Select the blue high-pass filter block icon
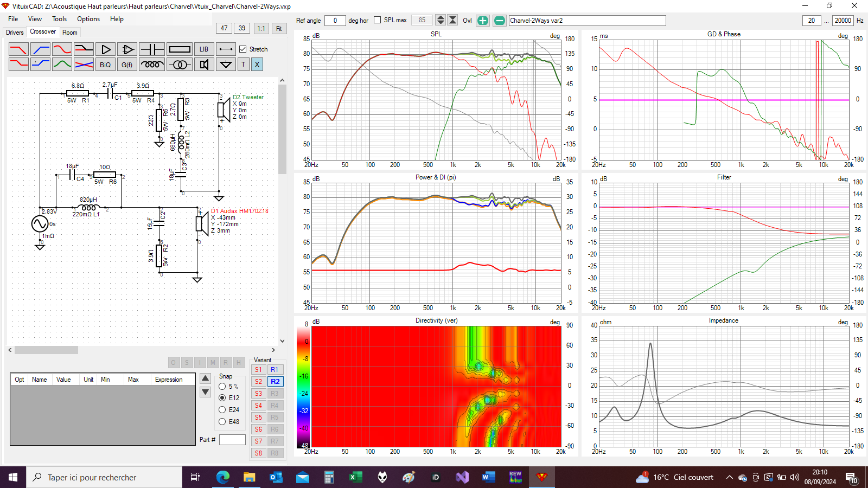This screenshot has width=868, height=488. (40, 49)
